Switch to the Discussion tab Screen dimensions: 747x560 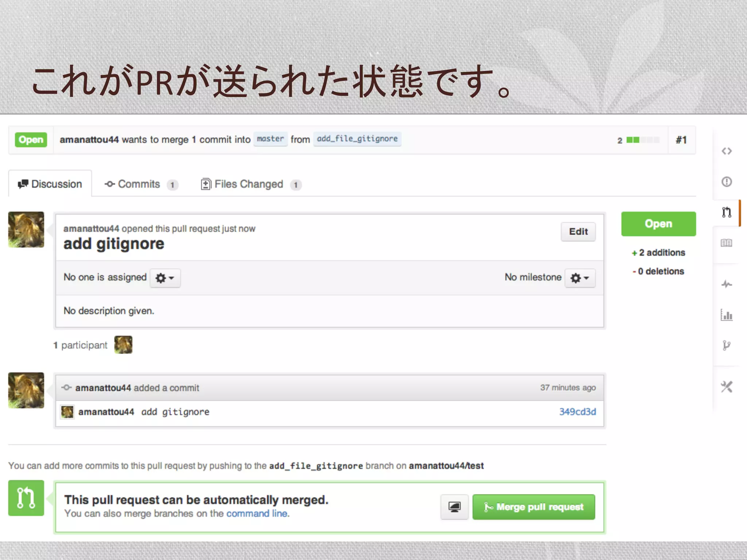point(50,184)
